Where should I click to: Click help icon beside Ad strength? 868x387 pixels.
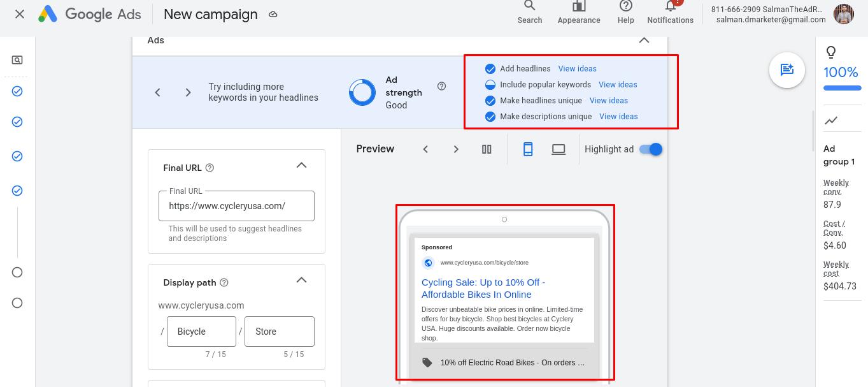[441, 86]
